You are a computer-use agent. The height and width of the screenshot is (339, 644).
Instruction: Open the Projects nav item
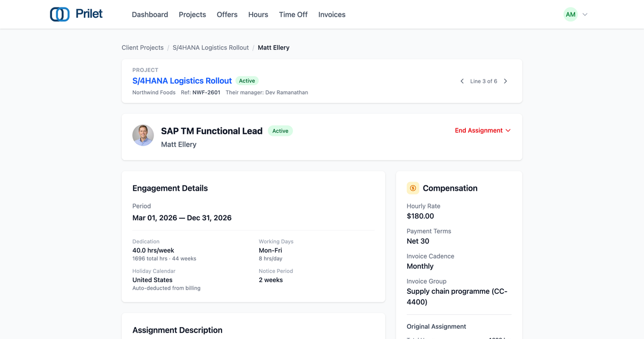click(192, 15)
